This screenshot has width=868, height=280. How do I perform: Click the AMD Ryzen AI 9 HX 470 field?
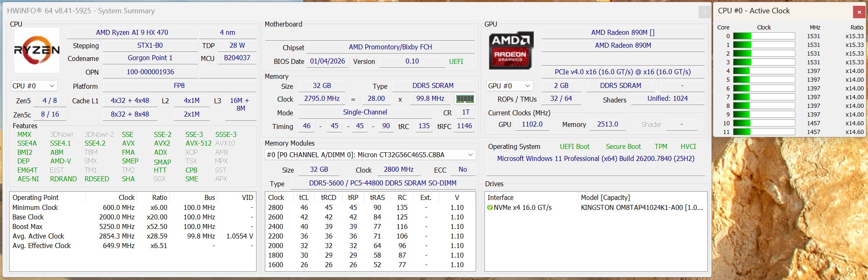132,32
